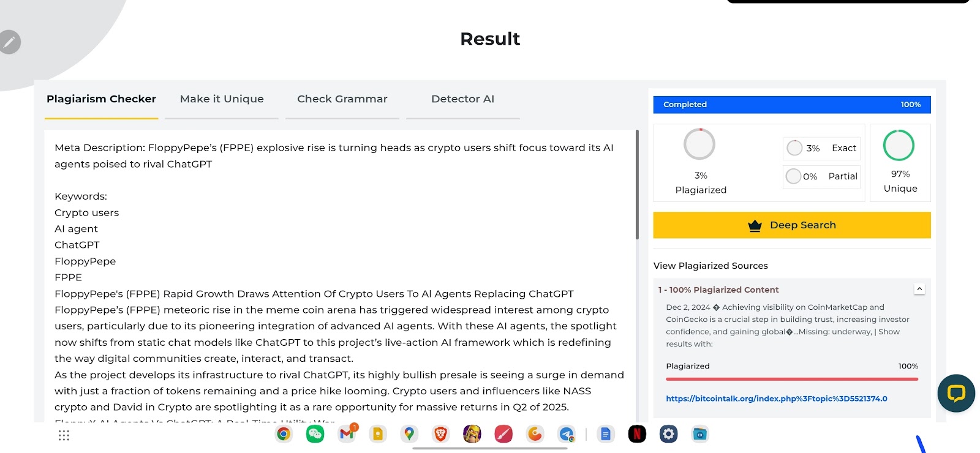The width and height of the screenshot is (980, 453).
Task: Click the 'View Plagiarized Sources' label
Action: tap(710, 266)
